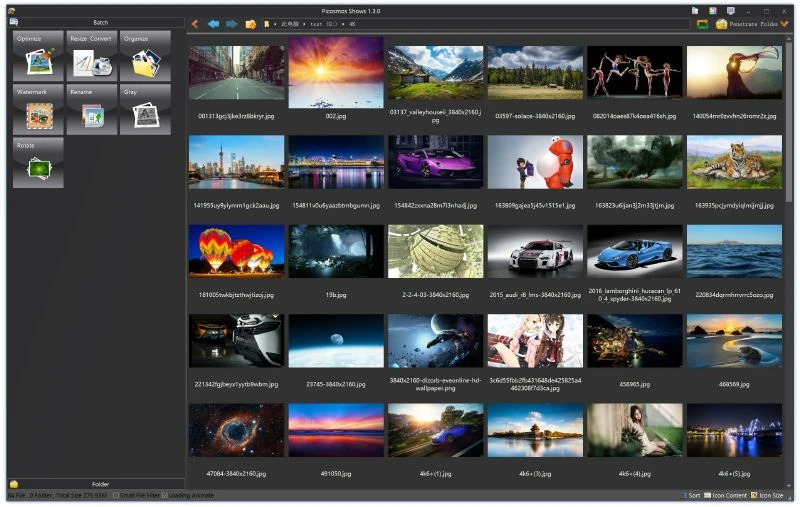Screen dimensions: 800x507
Task: Click the up-folder icon in toolbar
Action: coord(251,24)
